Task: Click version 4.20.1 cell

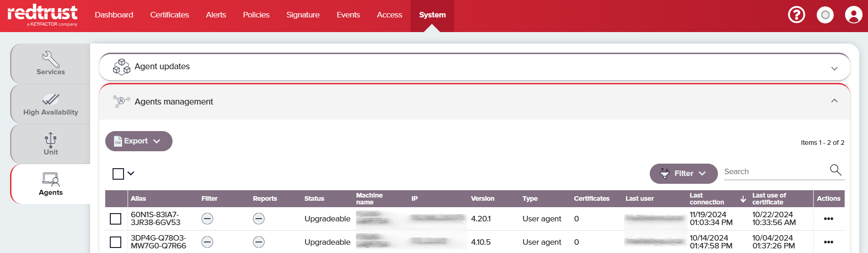Action: [x=481, y=219]
